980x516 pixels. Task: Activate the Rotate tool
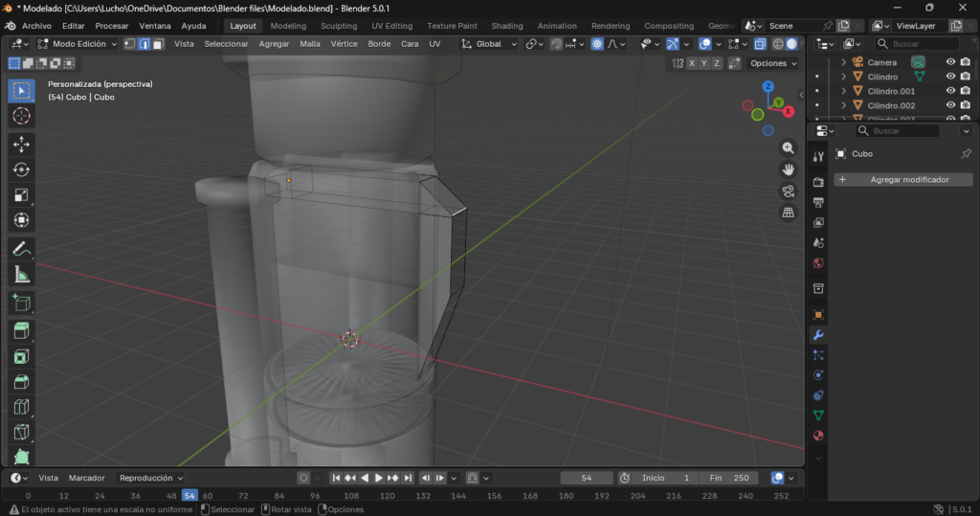(x=21, y=169)
